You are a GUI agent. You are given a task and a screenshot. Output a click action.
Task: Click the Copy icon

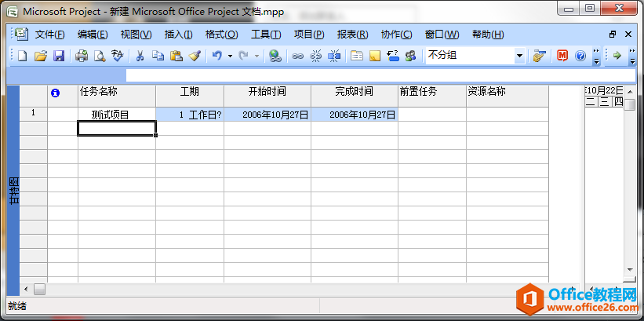coord(158,56)
